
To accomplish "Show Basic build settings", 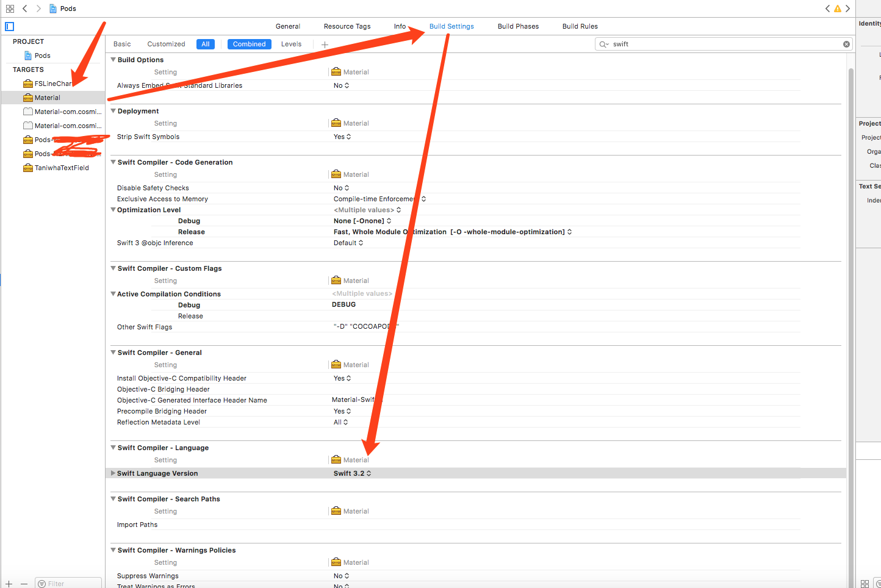I will click(122, 44).
